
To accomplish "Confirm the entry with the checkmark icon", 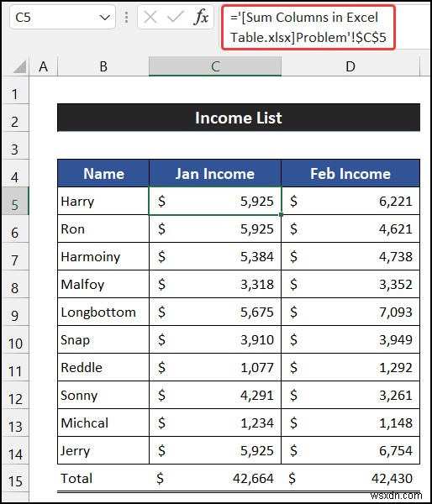I will coord(176,17).
